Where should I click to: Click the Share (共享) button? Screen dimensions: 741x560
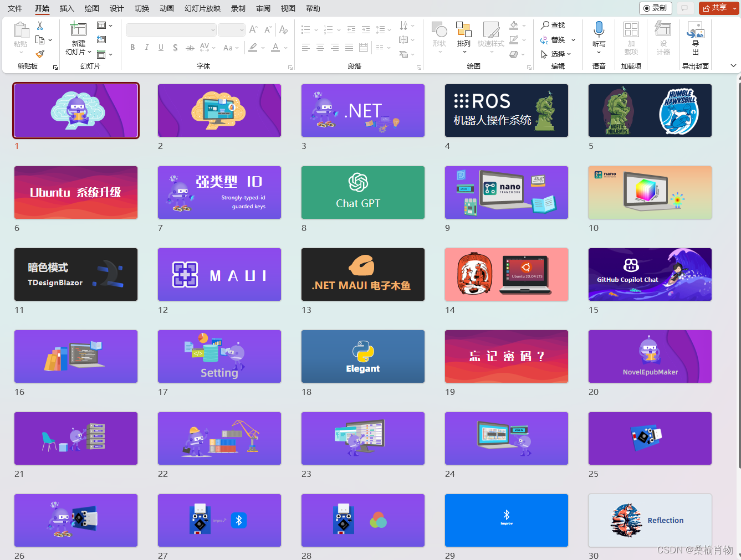(714, 8)
